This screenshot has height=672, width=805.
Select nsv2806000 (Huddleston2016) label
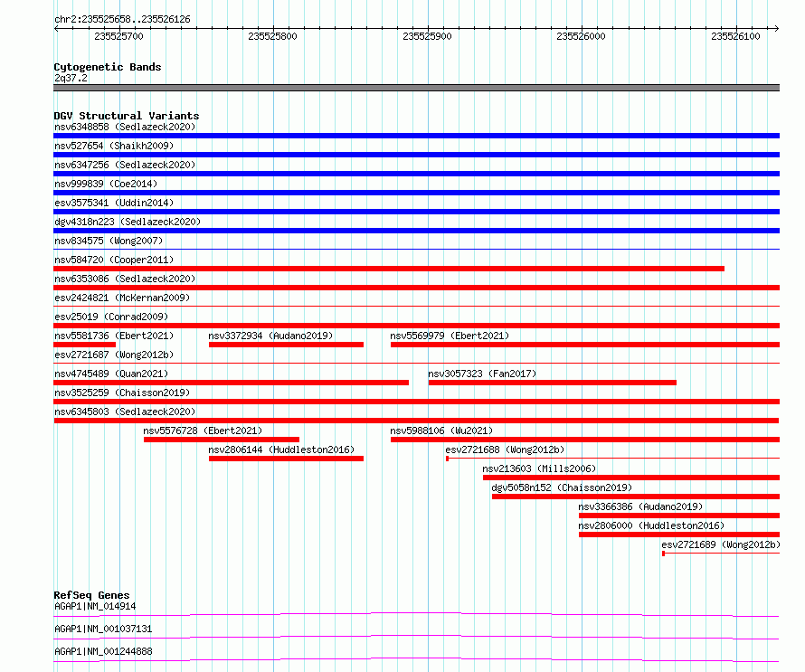(x=651, y=525)
